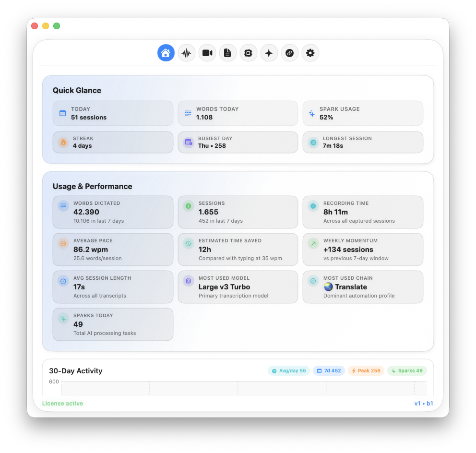Select the Avg/day 55 chip

coord(289,371)
